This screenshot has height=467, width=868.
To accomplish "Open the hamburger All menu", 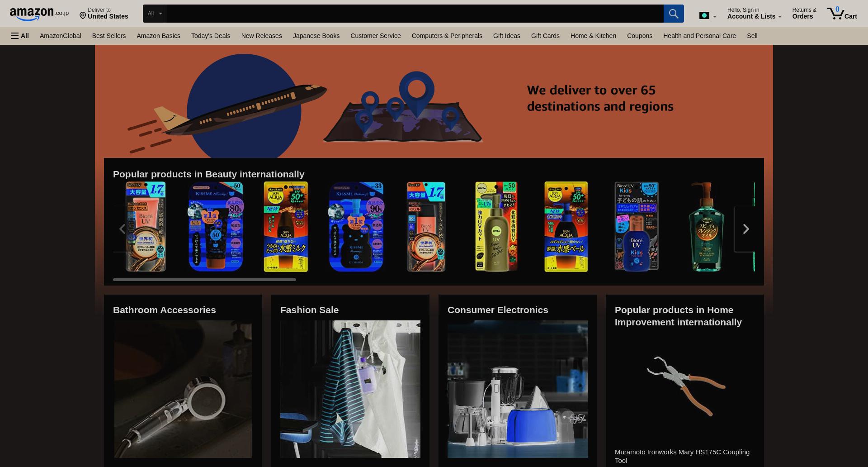I will pyautogui.click(x=20, y=36).
